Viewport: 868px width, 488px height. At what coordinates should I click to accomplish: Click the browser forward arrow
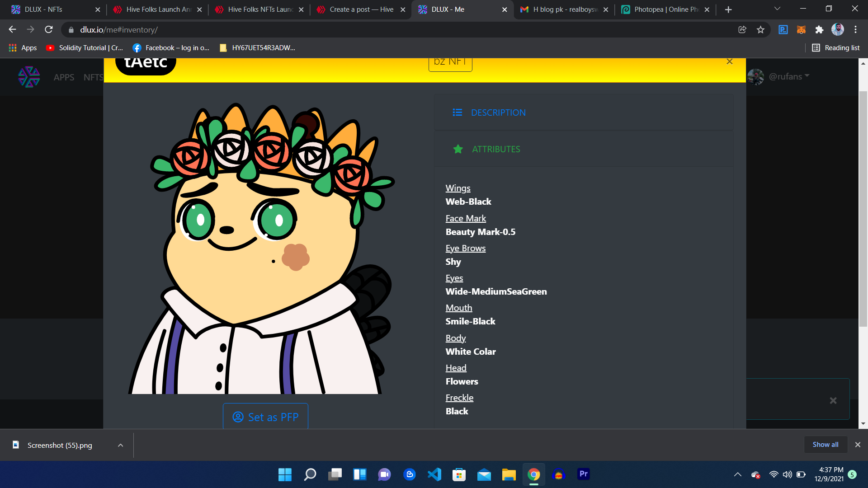click(30, 29)
